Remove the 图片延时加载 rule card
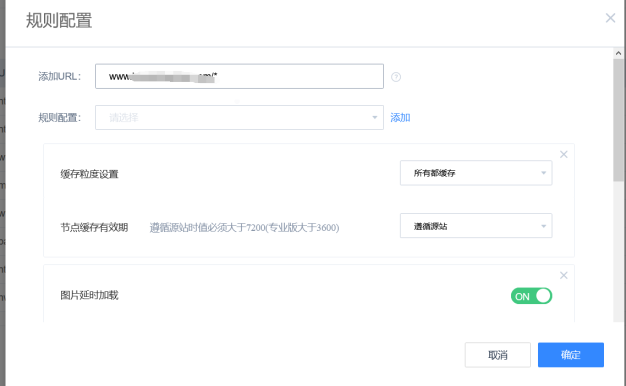Screen dimensions: 626x386 (x=563, y=275)
